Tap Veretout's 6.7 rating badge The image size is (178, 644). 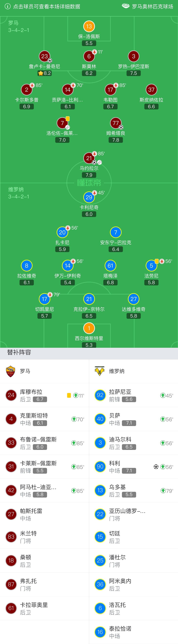(x=110, y=106)
